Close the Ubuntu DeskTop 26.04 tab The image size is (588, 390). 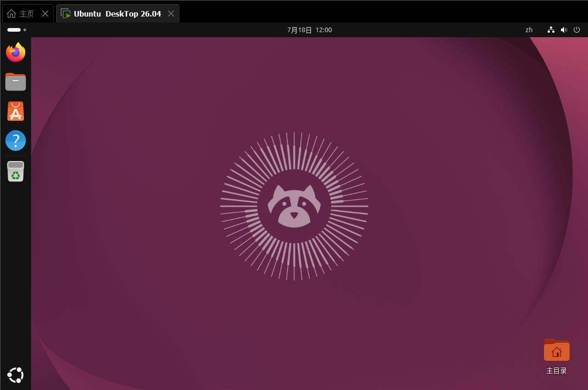point(171,14)
